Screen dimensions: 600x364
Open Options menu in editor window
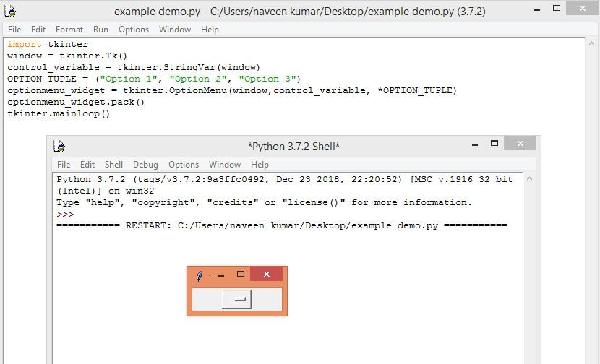point(134,30)
